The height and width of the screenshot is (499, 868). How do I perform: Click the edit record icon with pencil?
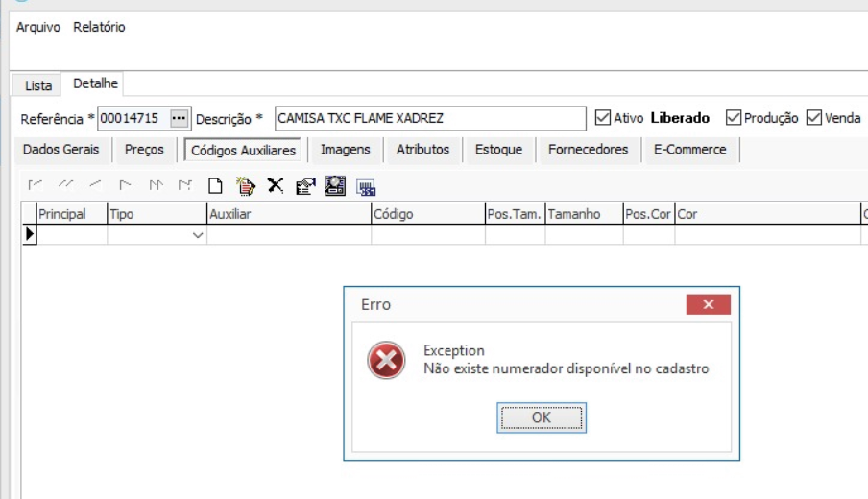pyautogui.click(x=246, y=186)
